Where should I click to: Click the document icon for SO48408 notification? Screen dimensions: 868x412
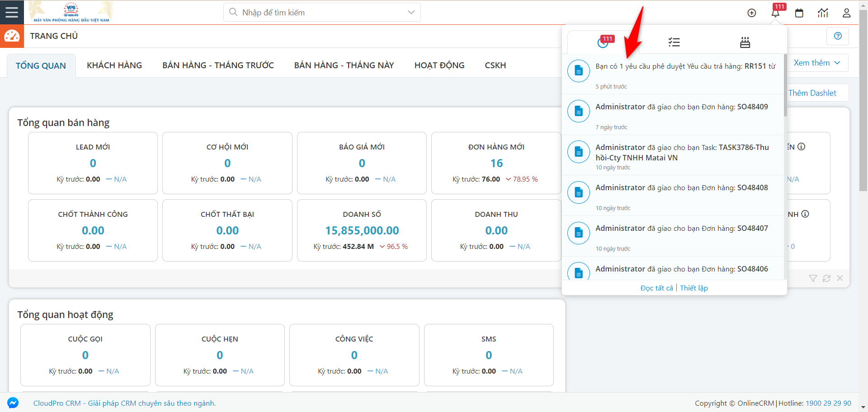point(579,192)
